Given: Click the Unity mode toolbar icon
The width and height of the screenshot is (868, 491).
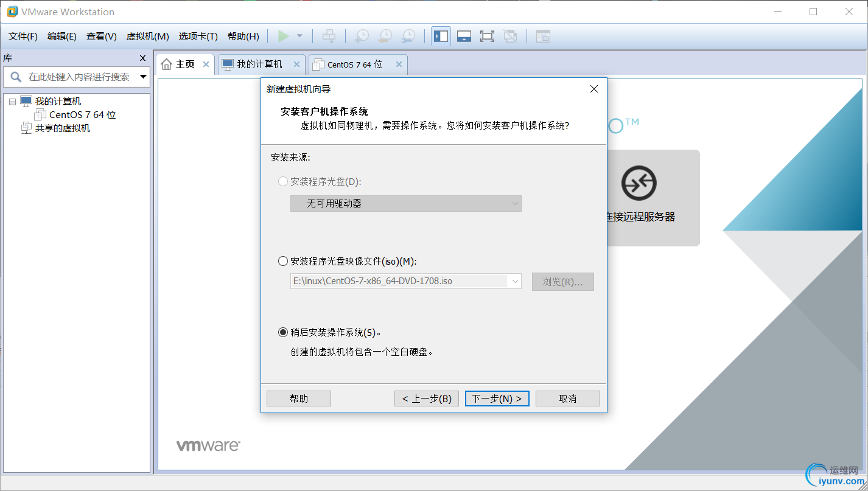Looking at the screenshot, I should click(x=510, y=37).
